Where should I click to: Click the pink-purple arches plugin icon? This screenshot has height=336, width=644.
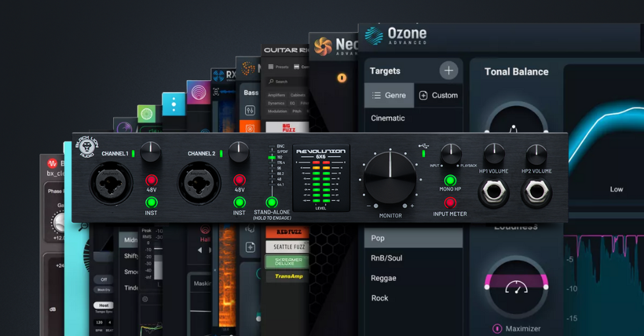click(199, 93)
